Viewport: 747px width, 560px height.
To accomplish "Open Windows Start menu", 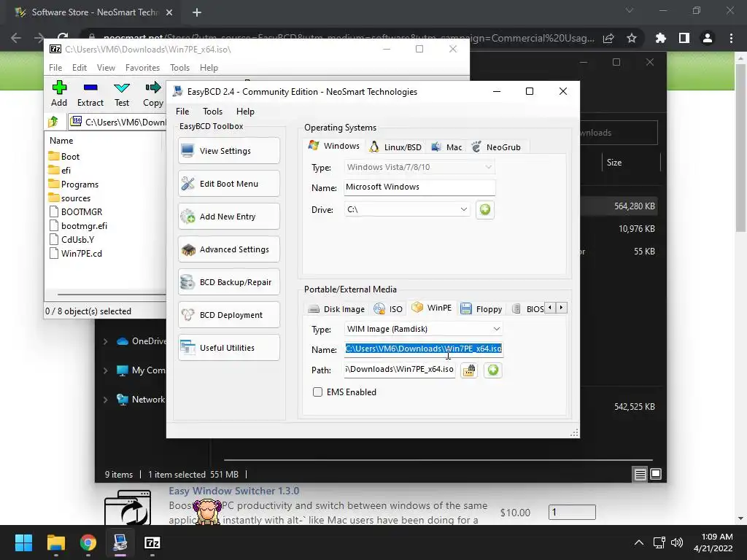I will pos(23,542).
